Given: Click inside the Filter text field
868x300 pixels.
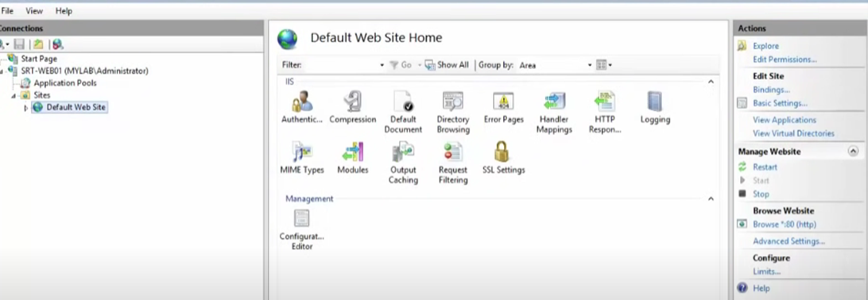Looking at the screenshot, I should point(342,65).
